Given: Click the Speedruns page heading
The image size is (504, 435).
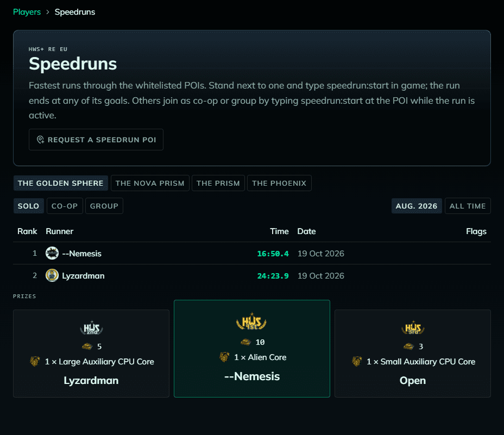Looking at the screenshot, I should [73, 64].
